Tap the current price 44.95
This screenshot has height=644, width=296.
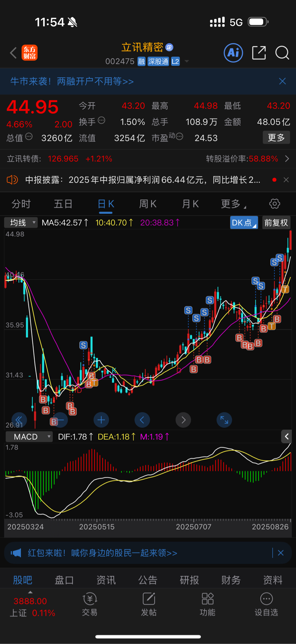(32, 107)
